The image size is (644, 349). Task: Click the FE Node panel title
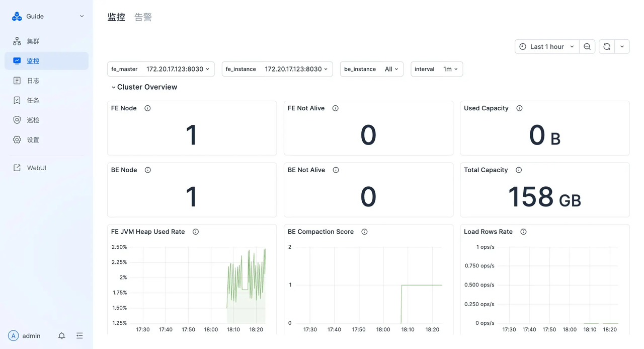124,108
